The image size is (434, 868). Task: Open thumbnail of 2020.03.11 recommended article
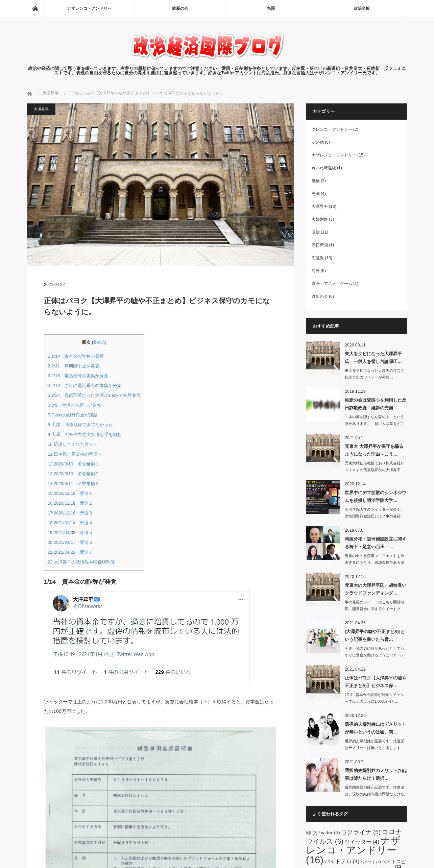(x=323, y=358)
